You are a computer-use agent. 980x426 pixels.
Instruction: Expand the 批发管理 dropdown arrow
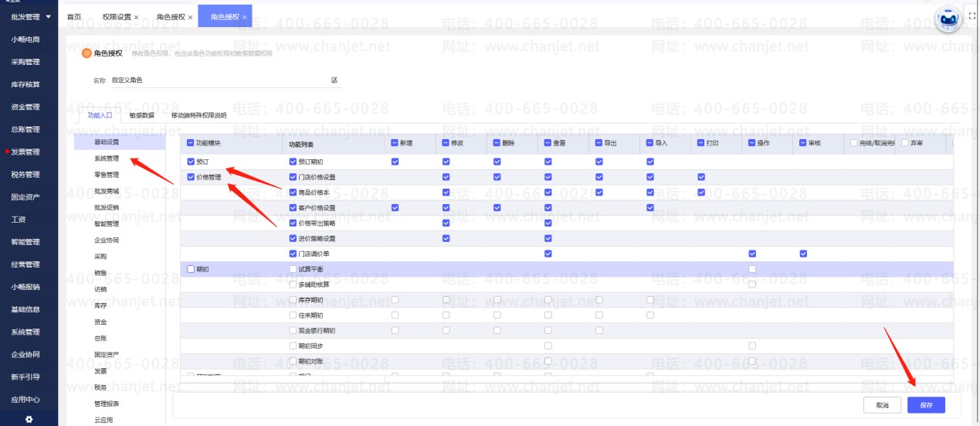pos(49,16)
